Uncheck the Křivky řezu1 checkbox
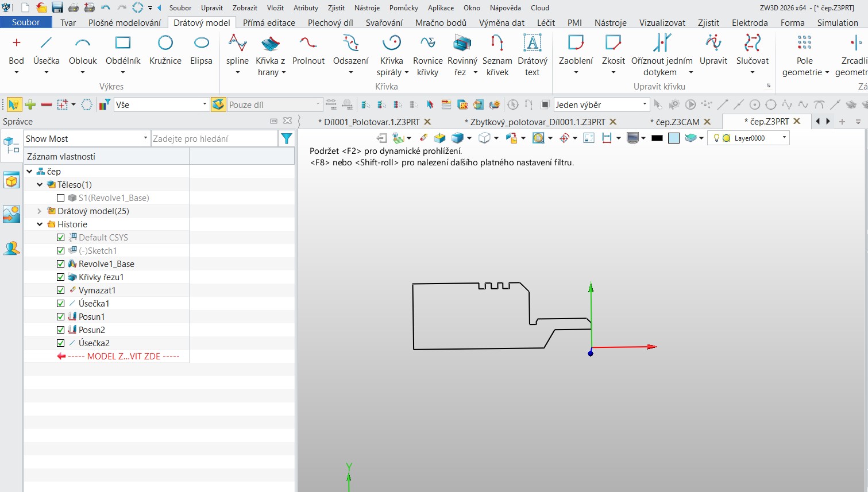The width and height of the screenshot is (868, 492). tap(61, 277)
